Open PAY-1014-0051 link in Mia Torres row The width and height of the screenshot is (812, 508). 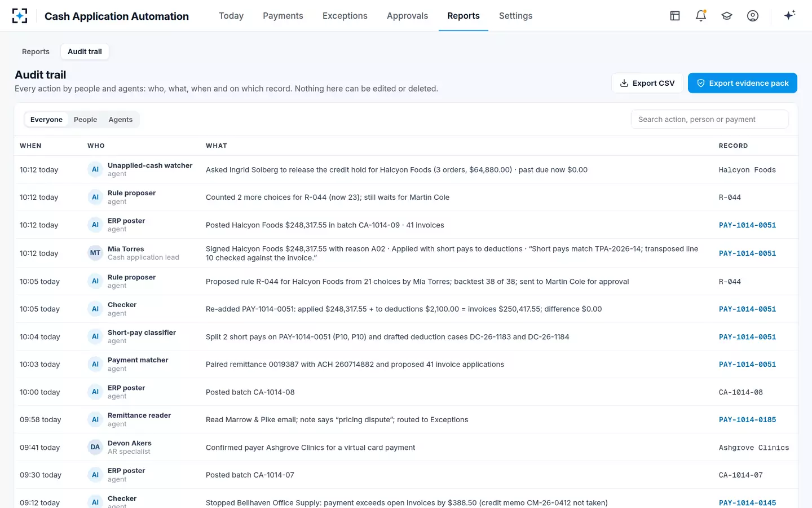(x=747, y=253)
